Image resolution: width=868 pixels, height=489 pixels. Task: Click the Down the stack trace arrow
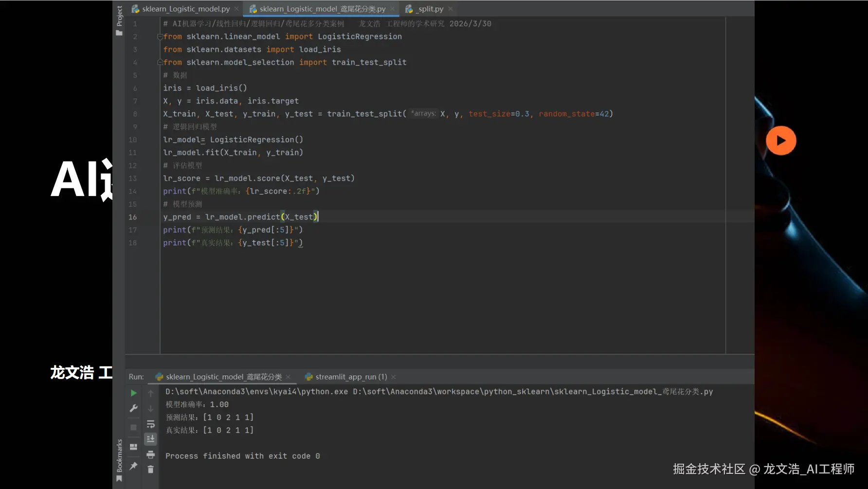(150, 409)
